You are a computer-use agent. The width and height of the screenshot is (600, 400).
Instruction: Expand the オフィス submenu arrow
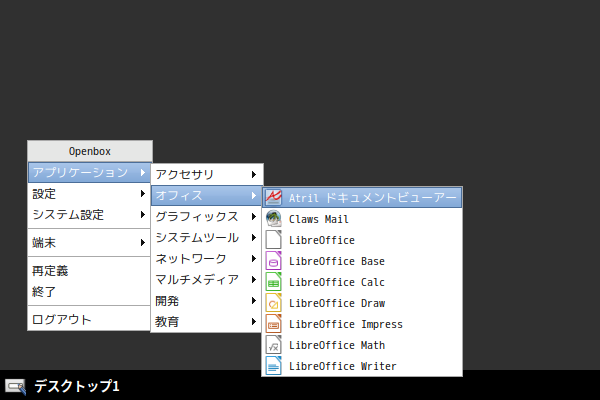254,196
